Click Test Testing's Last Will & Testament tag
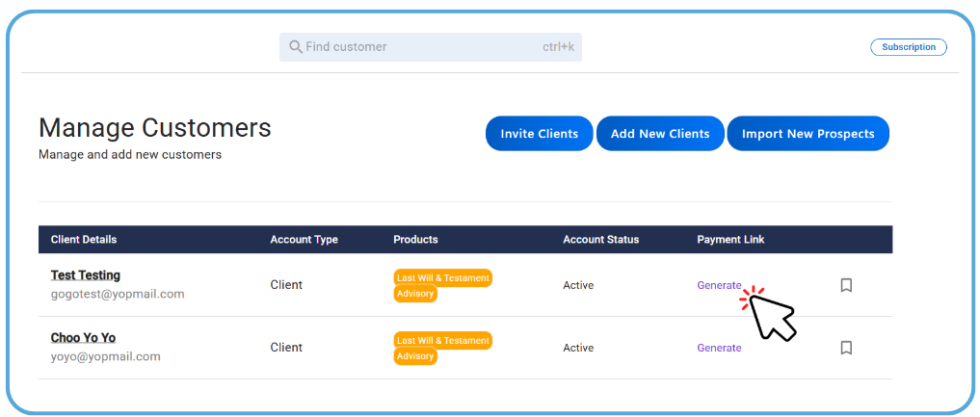The image size is (980, 417). (442, 277)
